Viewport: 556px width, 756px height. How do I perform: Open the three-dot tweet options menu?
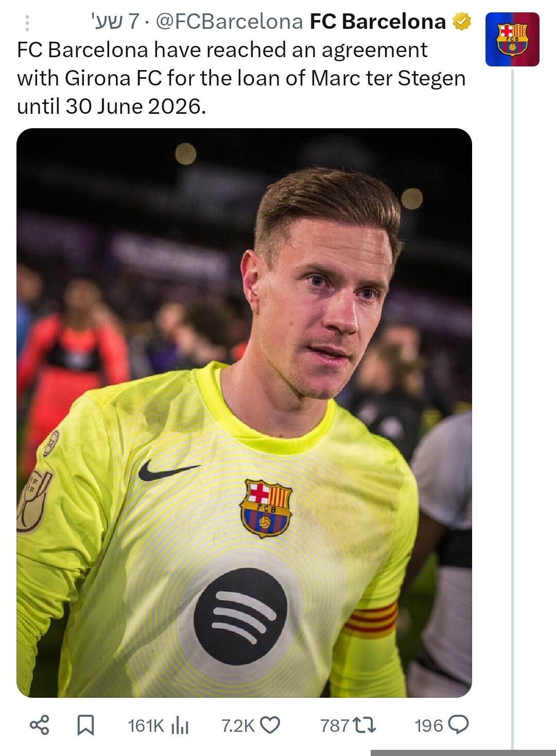click(27, 23)
